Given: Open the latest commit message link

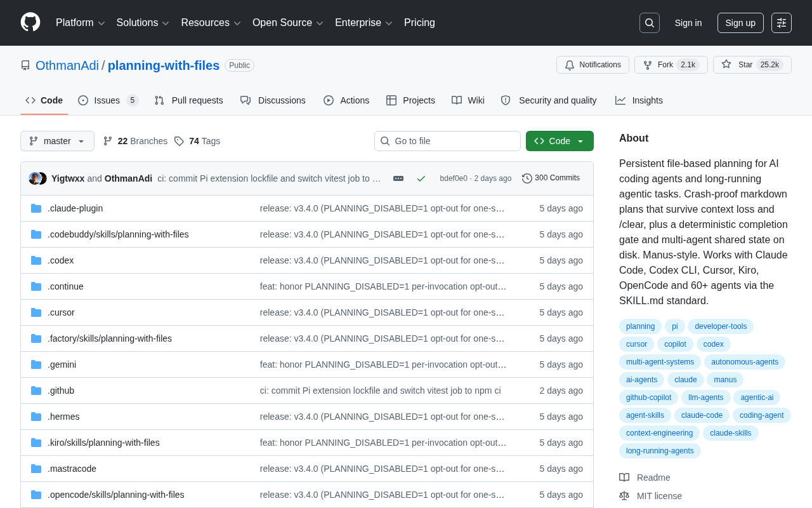Looking at the screenshot, I should tap(270, 178).
